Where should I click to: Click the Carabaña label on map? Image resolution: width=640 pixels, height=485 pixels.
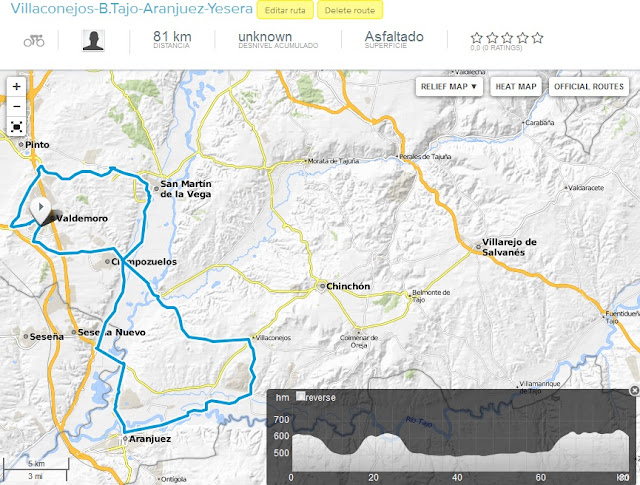click(540, 122)
